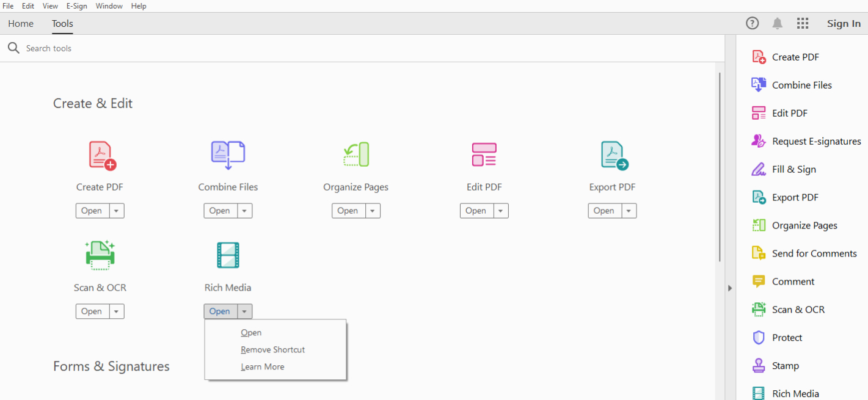Collapse the right tools pane arrow
Screen dimensions: 868x400
[x=729, y=288]
